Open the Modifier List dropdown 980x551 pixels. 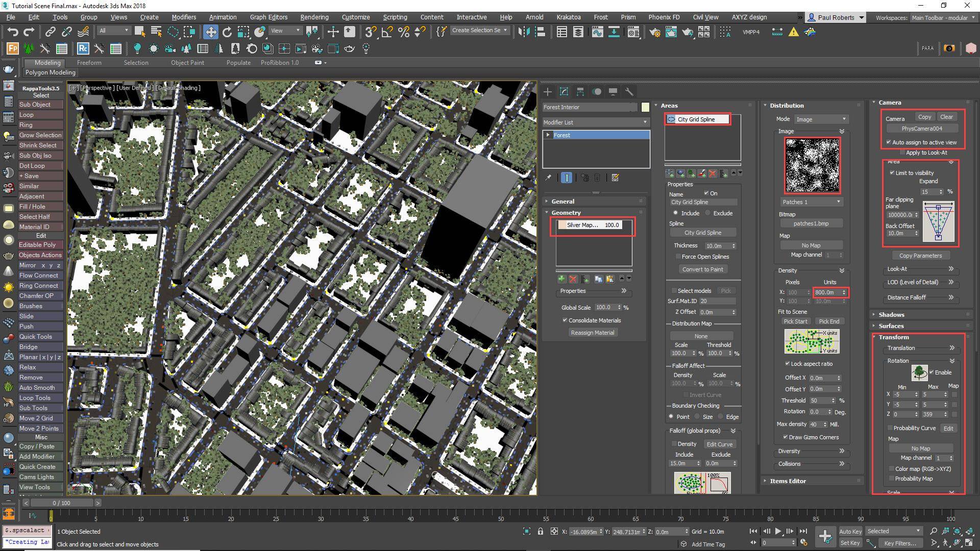coord(644,122)
